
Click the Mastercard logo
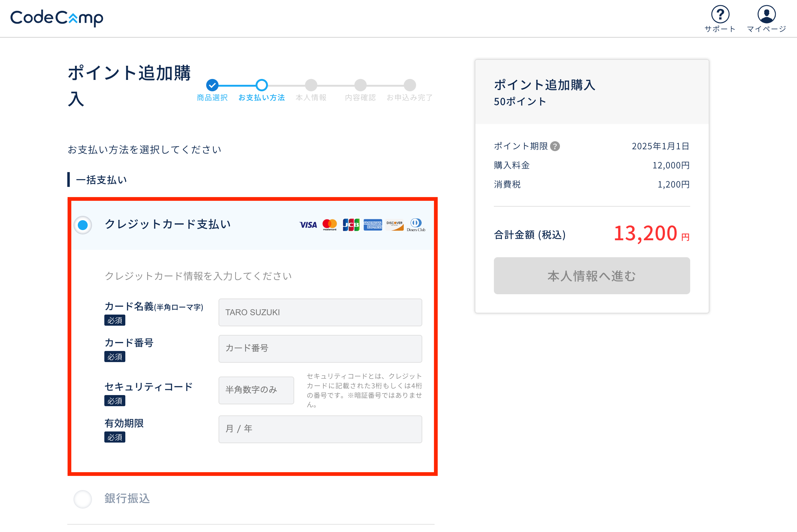tap(329, 225)
